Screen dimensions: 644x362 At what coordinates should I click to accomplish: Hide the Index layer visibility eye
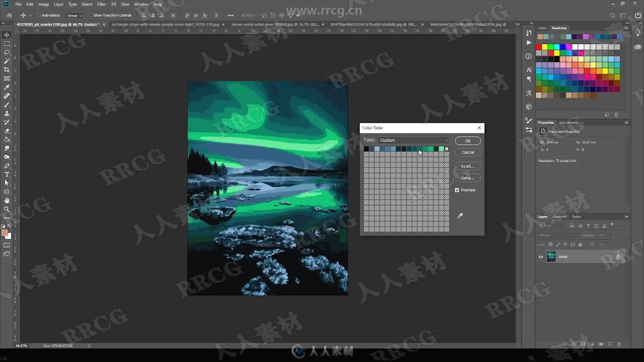point(541,257)
